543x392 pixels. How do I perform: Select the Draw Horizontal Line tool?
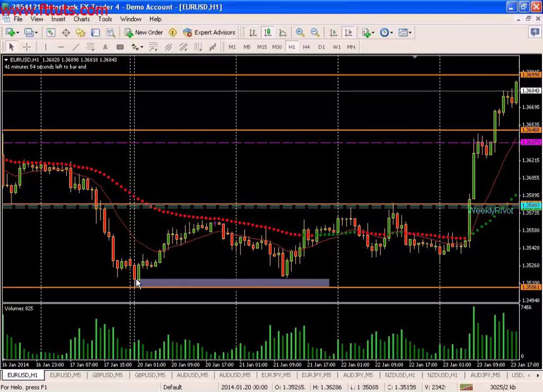(61, 47)
